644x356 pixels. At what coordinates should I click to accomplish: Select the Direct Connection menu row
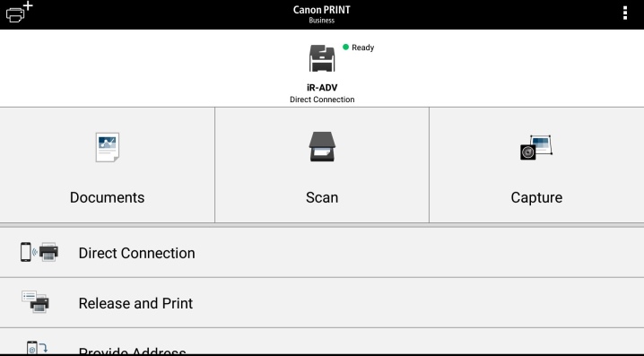pos(322,253)
